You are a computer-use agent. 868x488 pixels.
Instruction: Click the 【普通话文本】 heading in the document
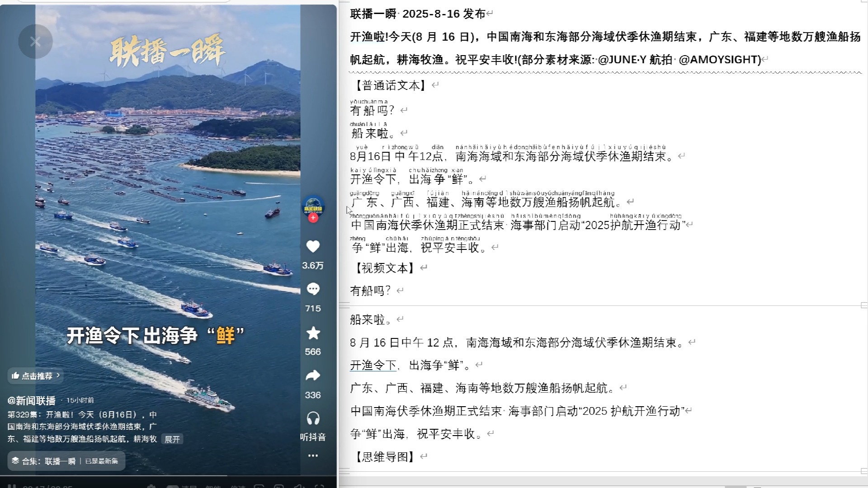(x=389, y=85)
